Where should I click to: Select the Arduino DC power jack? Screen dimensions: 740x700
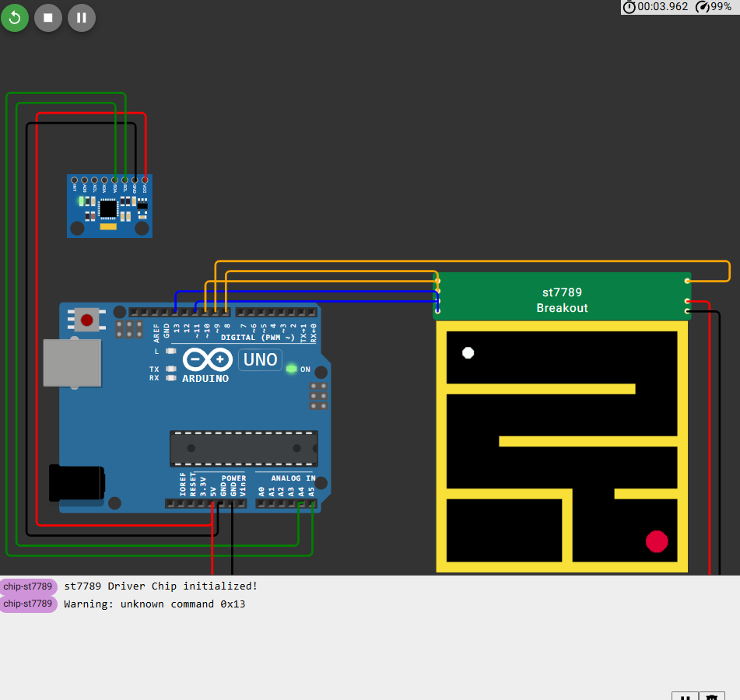[x=76, y=483]
